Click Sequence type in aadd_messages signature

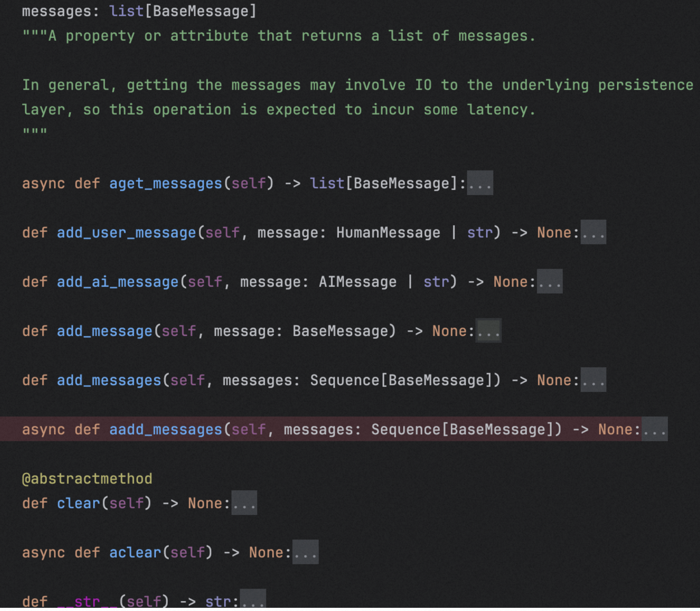coord(406,429)
